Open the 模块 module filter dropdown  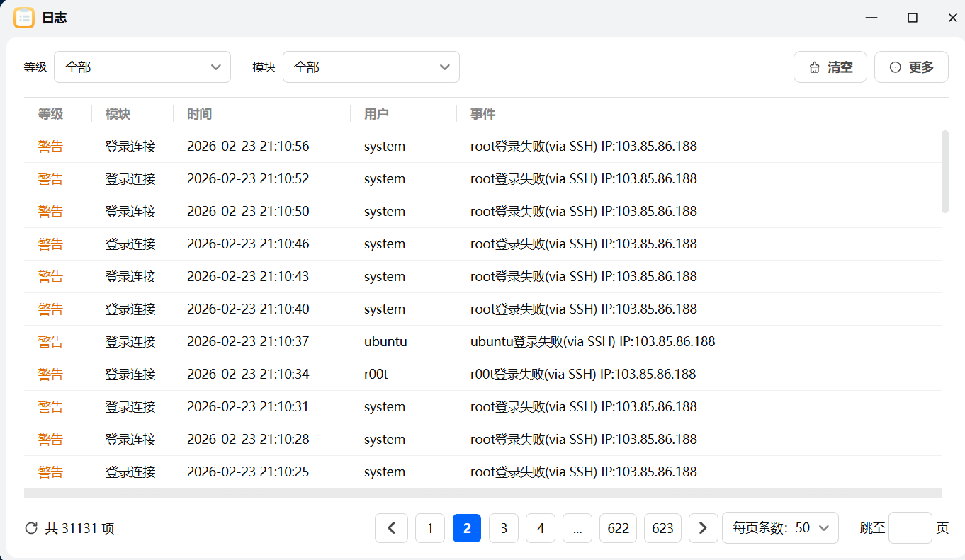tap(371, 67)
